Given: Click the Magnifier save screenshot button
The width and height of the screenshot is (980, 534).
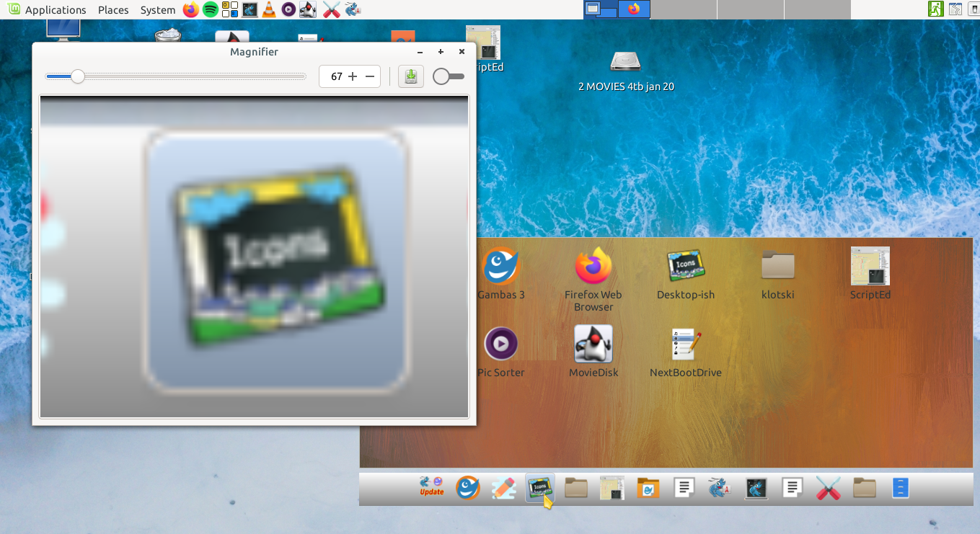Looking at the screenshot, I should [x=411, y=76].
